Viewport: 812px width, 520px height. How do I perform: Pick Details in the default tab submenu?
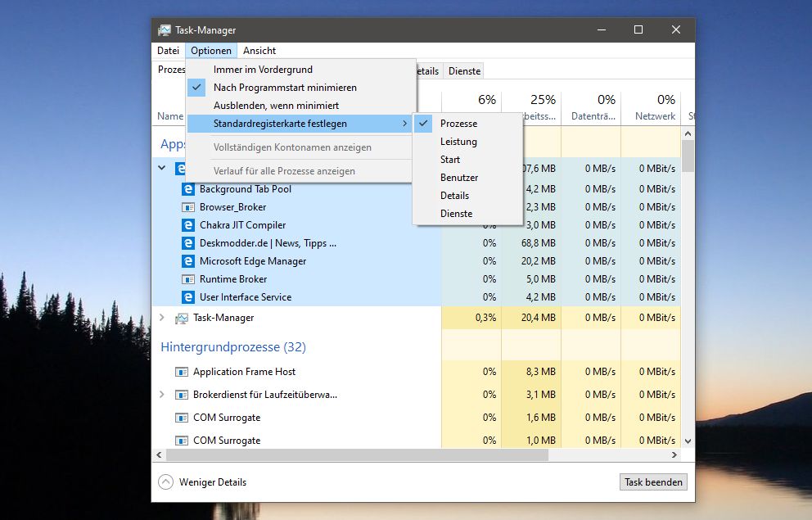pyautogui.click(x=467, y=195)
